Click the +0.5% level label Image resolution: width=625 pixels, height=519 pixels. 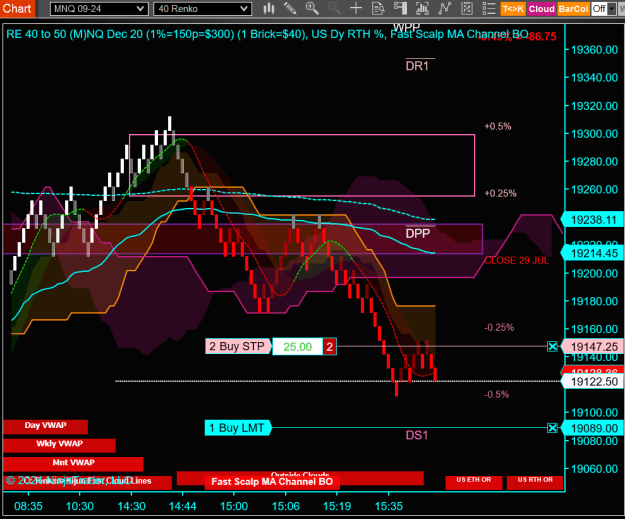click(x=498, y=126)
